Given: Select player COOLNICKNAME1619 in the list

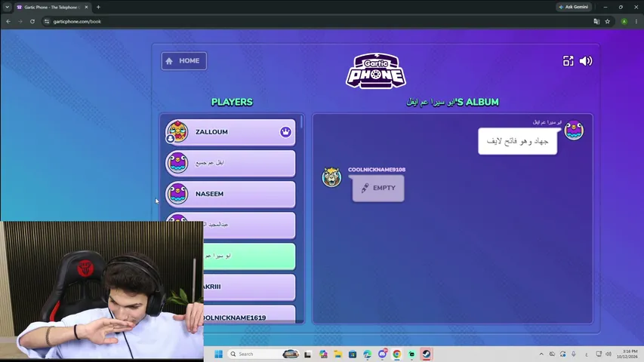Looking at the screenshot, I should (249, 314).
